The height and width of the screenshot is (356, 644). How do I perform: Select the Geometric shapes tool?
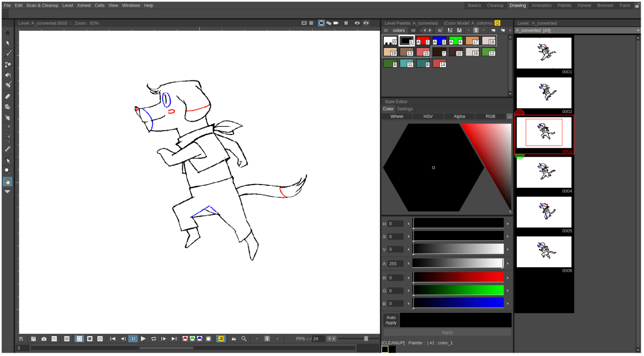tap(7, 64)
